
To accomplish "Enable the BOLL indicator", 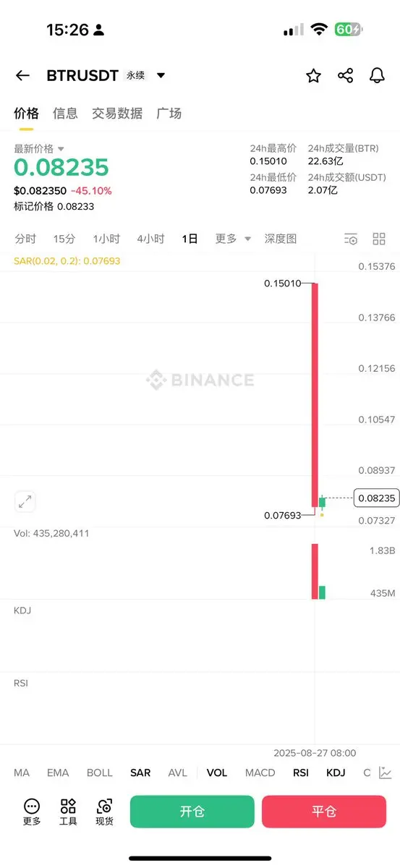I will pos(100,773).
